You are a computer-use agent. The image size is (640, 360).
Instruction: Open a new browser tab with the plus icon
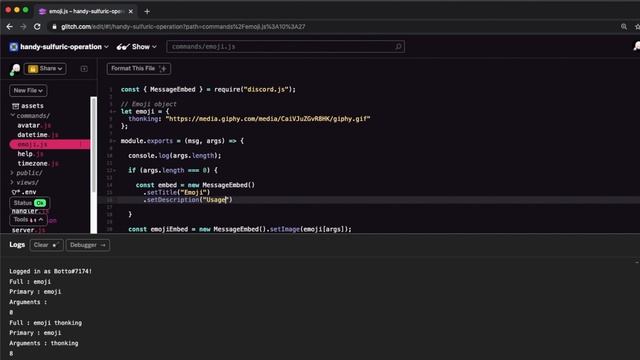point(147,11)
